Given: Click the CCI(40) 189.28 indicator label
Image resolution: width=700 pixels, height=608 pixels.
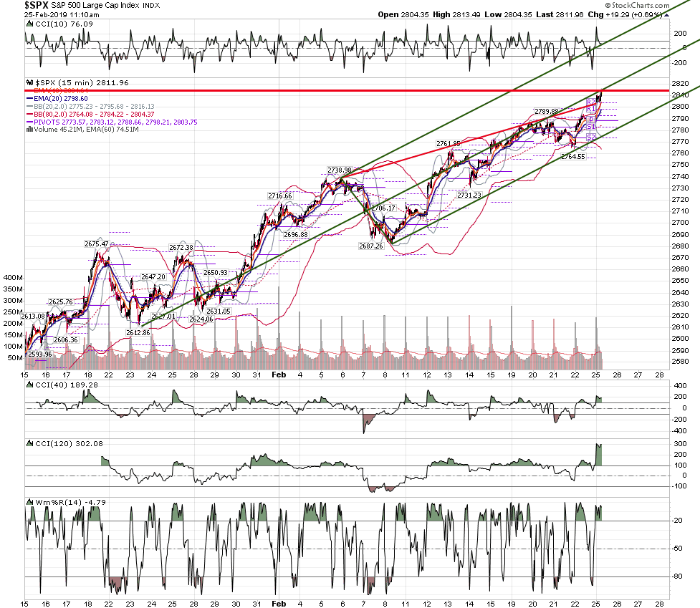Looking at the screenshot, I should (x=67, y=385).
